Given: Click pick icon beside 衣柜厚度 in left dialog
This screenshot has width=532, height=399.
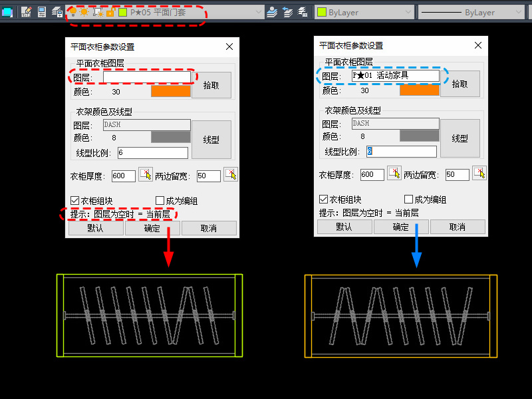Looking at the screenshot, I should 146,175.
